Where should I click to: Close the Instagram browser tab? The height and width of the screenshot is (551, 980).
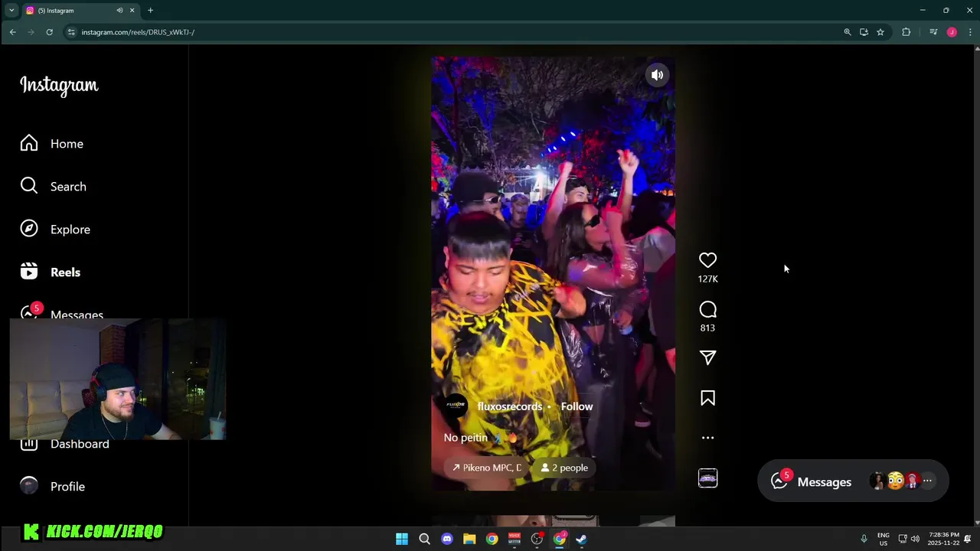132,11
